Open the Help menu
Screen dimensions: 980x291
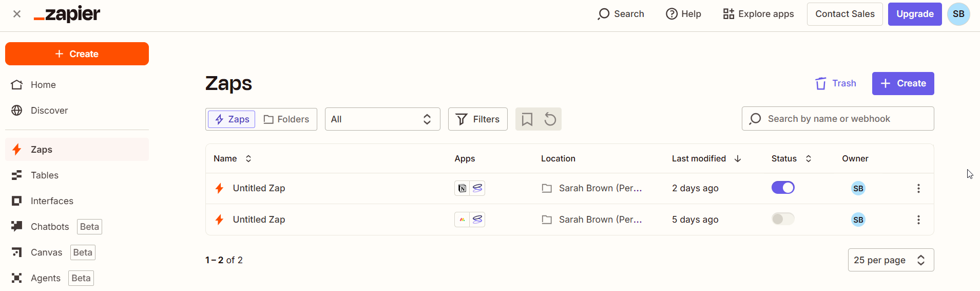point(683,14)
